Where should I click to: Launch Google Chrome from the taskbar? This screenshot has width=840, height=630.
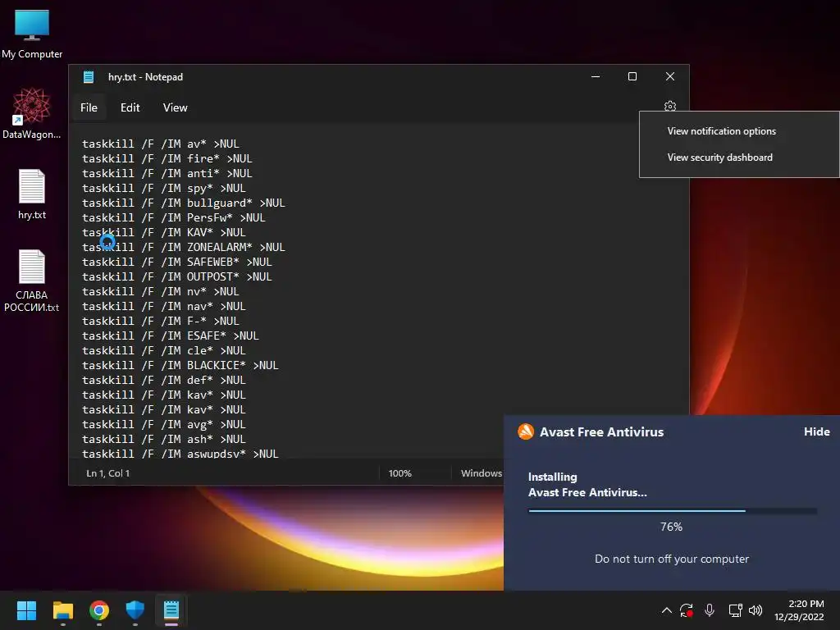(99, 610)
